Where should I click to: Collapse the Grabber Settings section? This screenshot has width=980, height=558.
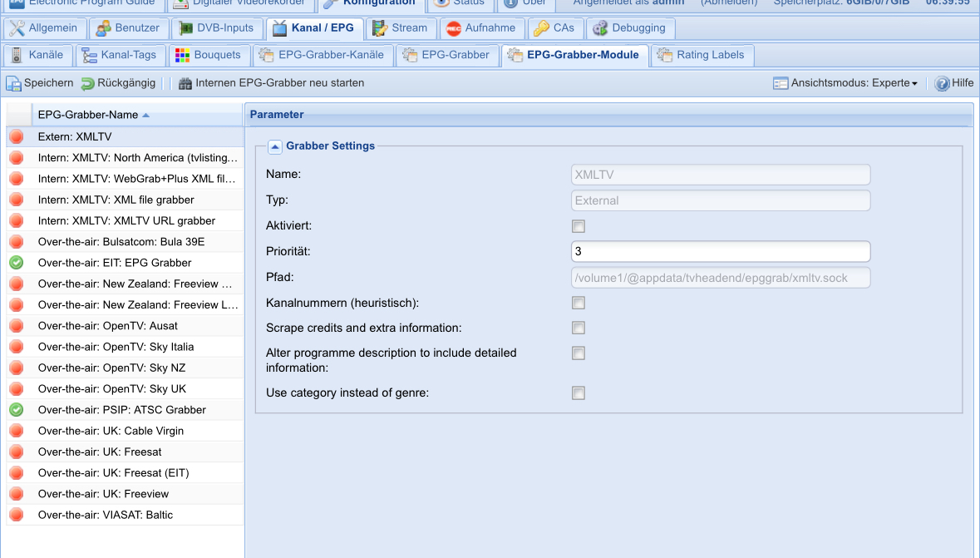[x=275, y=146]
